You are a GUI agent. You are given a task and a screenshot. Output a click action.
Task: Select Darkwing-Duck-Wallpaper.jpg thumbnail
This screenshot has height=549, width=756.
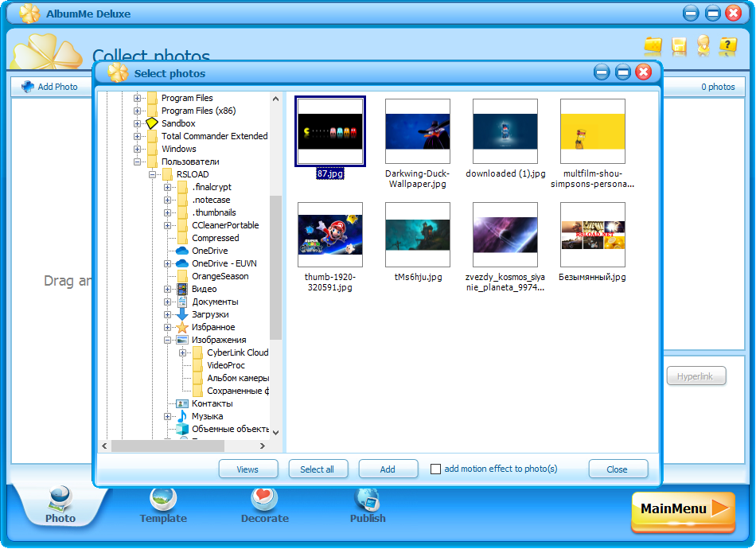click(418, 131)
